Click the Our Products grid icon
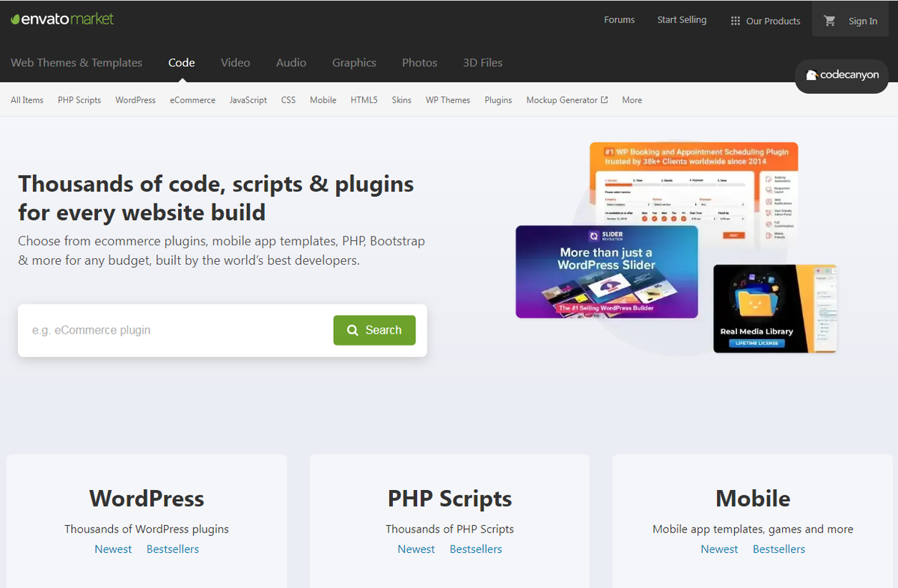Viewport: 898px width, 588px height. click(x=736, y=21)
